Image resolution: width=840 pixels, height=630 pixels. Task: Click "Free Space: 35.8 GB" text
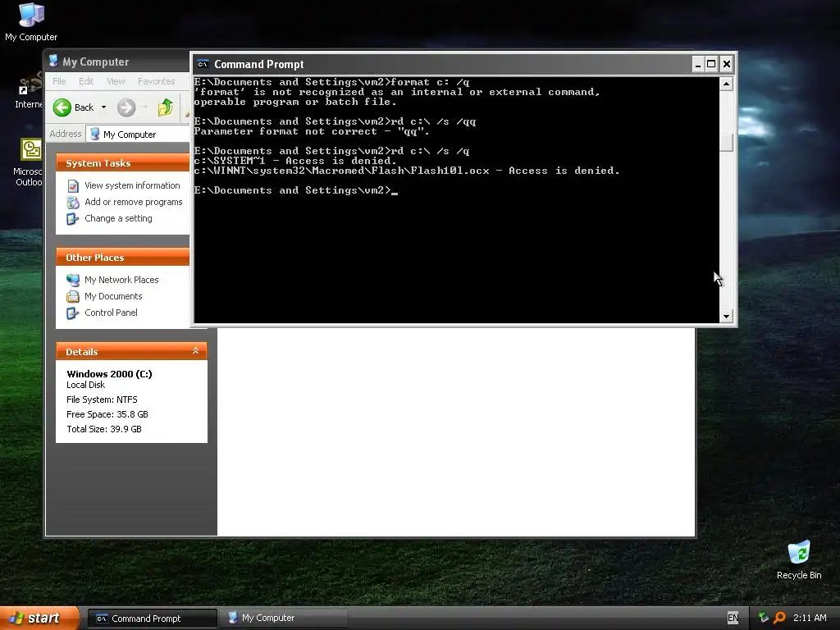click(x=107, y=414)
